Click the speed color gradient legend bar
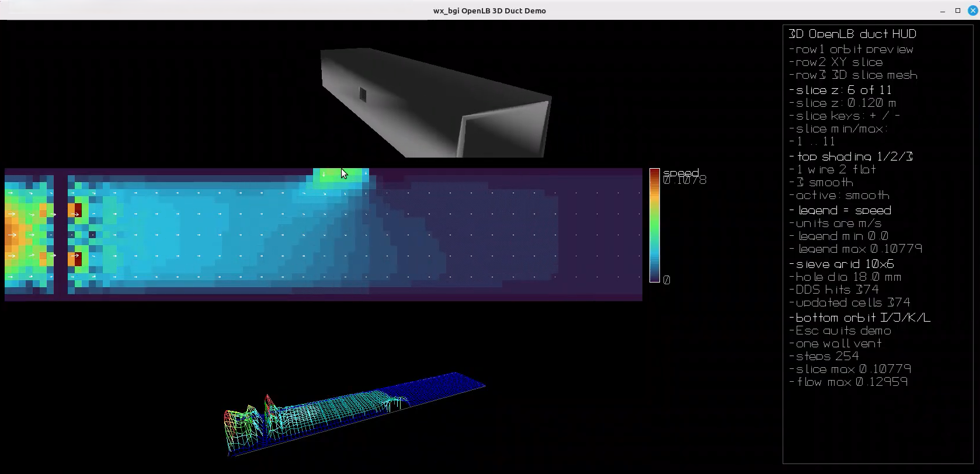980x474 pixels. click(x=655, y=225)
